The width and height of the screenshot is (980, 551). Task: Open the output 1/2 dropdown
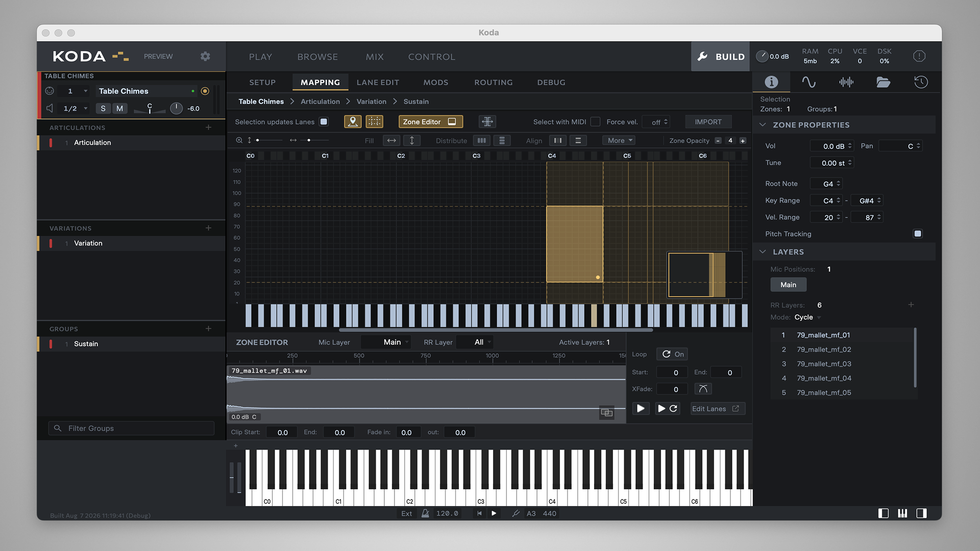(x=76, y=108)
